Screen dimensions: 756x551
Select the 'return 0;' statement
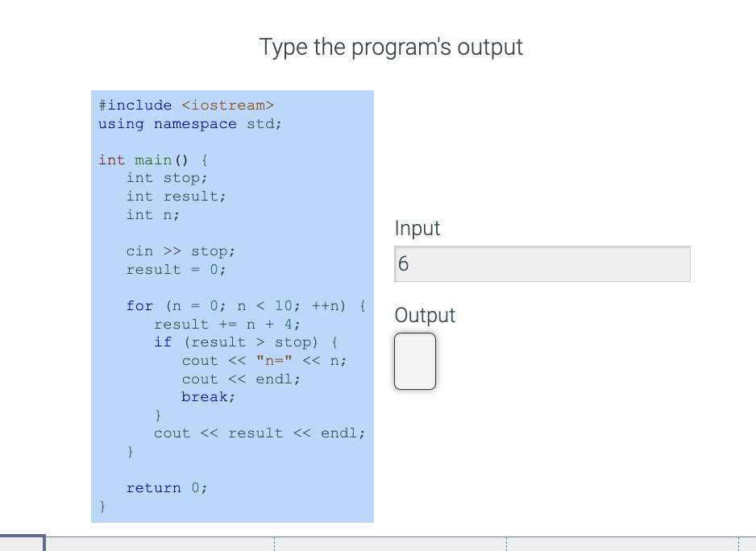tap(165, 487)
